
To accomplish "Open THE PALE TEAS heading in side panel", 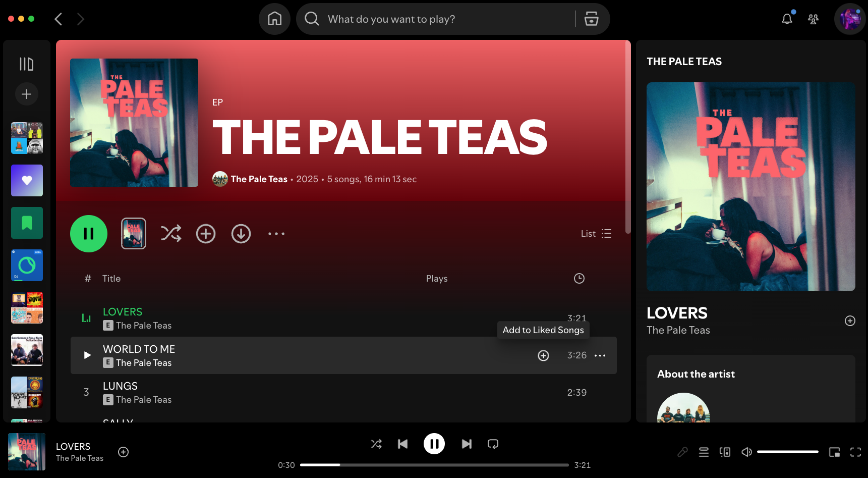I will tap(684, 62).
